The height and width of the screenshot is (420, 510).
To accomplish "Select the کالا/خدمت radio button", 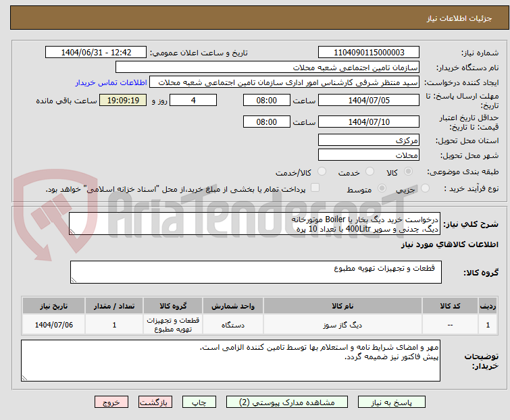I will pos(322,172).
